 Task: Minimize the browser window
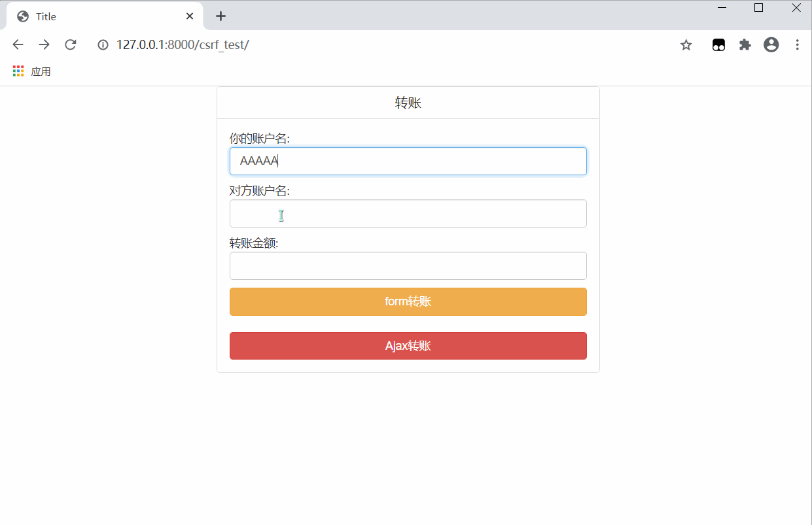pyautogui.click(x=722, y=8)
